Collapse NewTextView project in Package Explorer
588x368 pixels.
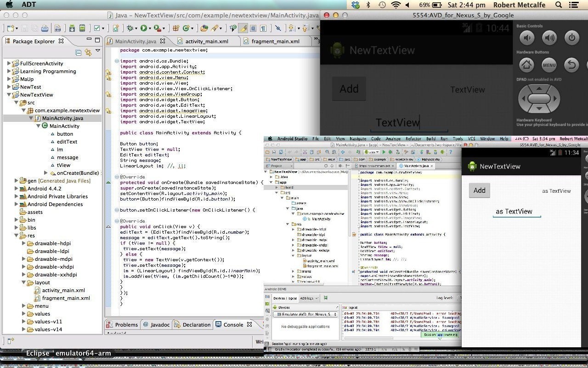click(9, 95)
